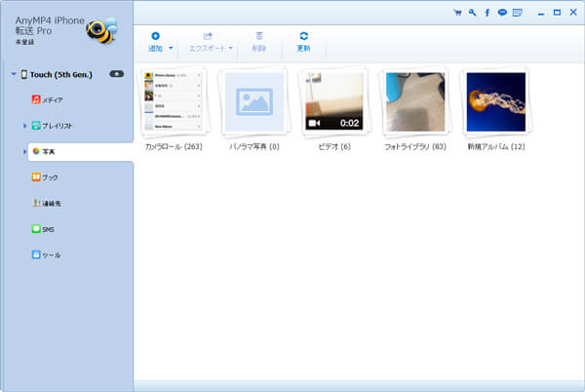Screen dimensions: 585x392
Task: Select メディア in the sidebar
Action: [49, 99]
